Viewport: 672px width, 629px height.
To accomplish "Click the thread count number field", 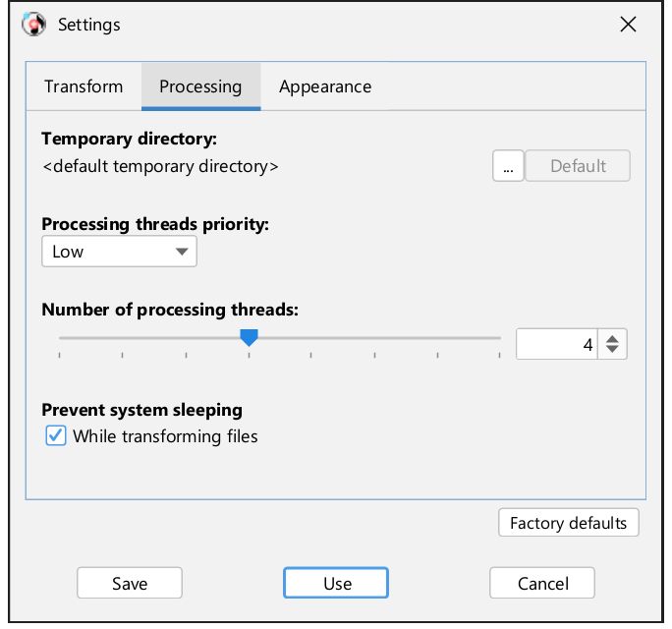I will pyautogui.click(x=557, y=344).
